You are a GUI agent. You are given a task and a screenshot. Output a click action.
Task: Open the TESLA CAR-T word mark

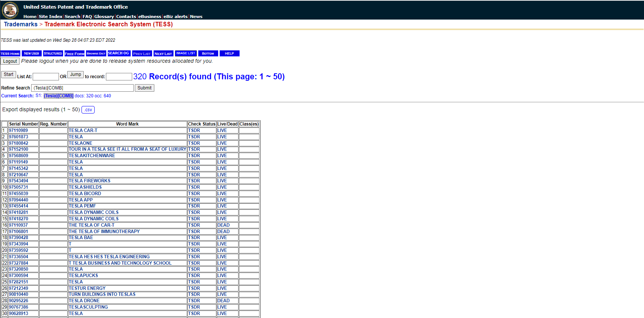point(83,130)
